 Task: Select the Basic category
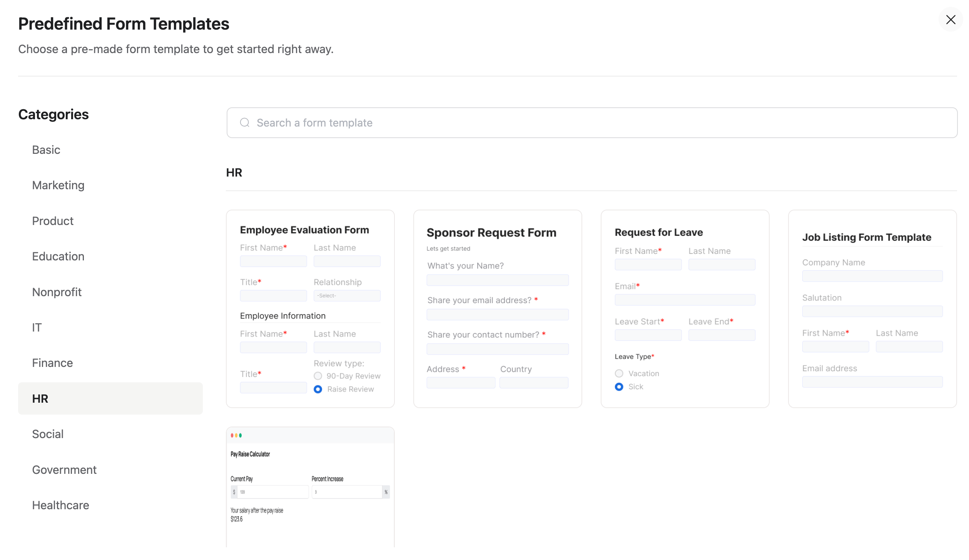pos(46,150)
